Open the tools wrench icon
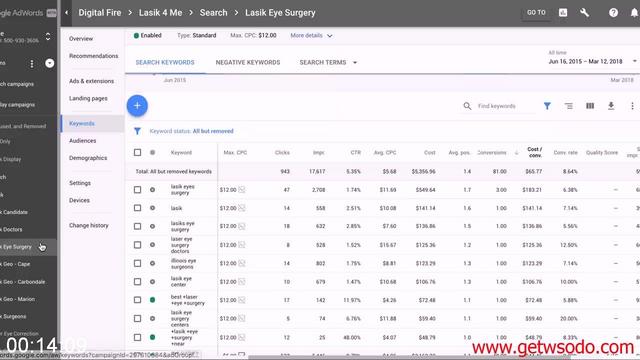 584,13
